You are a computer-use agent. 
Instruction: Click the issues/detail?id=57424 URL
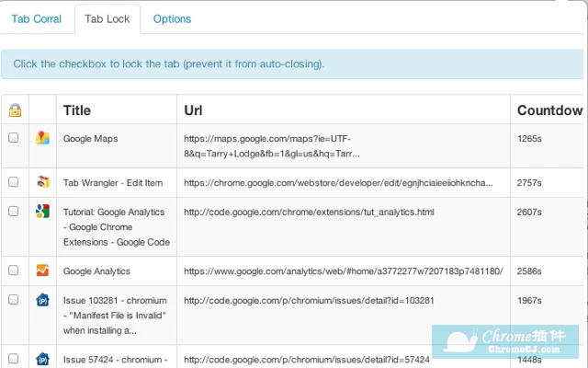pyautogui.click(x=307, y=360)
